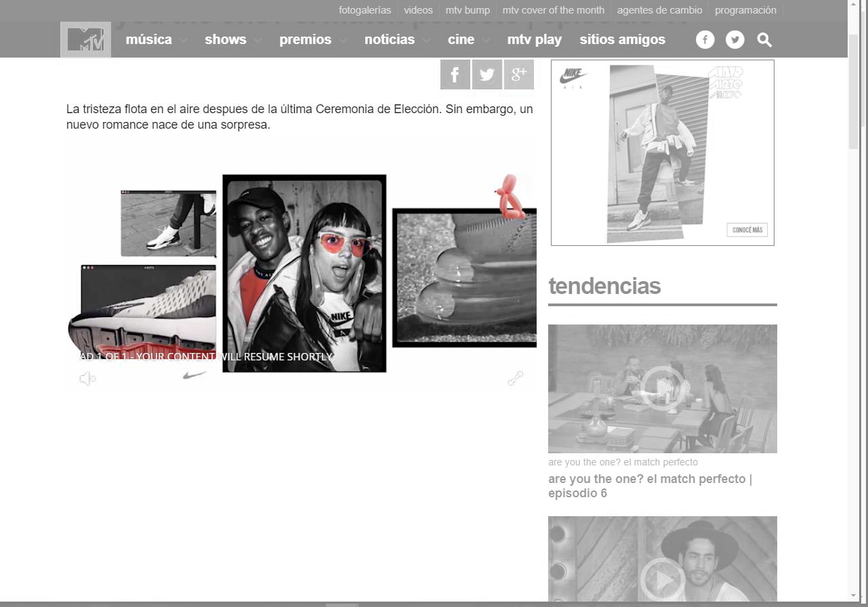The width and height of the screenshot is (868, 607).
Task: Open the programación top link
Action: click(745, 10)
